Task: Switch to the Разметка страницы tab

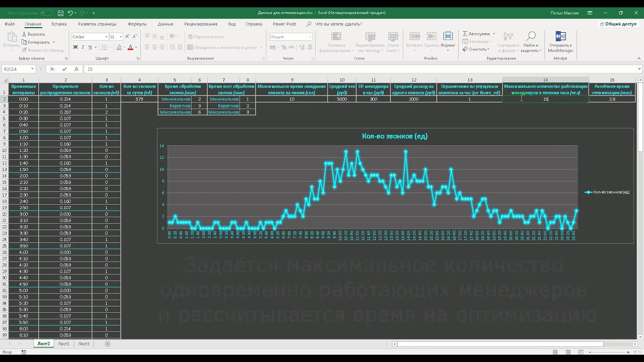Action: tap(97, 24)
